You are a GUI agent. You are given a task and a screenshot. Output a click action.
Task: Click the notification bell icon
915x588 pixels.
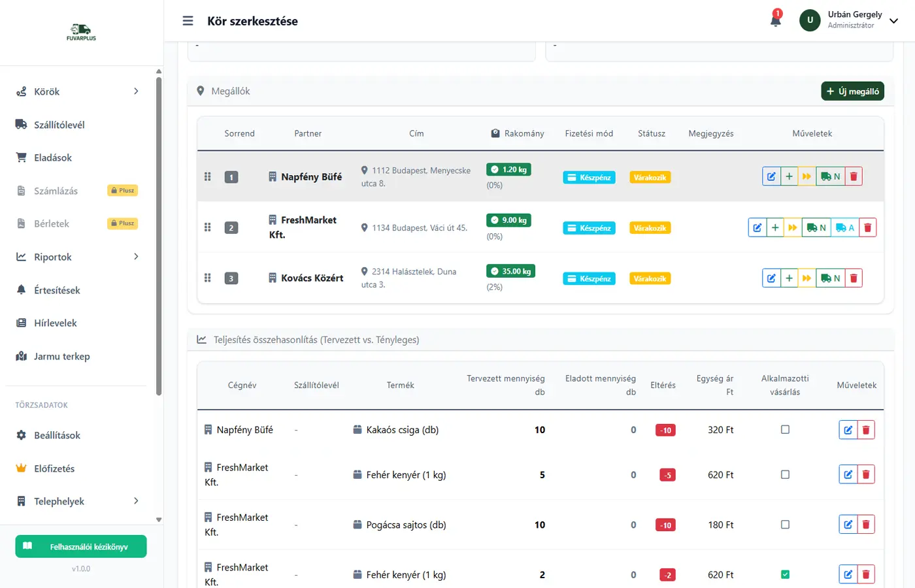(x=776, y=20)
